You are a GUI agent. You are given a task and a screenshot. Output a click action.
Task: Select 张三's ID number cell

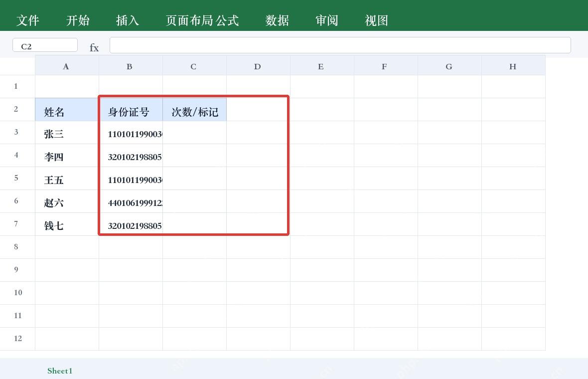[131, 133]
